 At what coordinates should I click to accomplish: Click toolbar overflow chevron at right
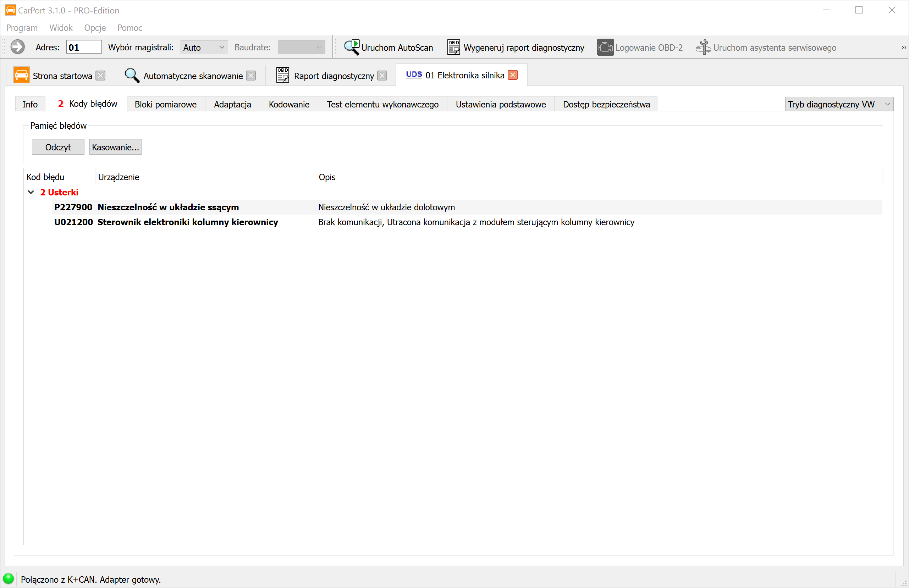pos(904,48)
